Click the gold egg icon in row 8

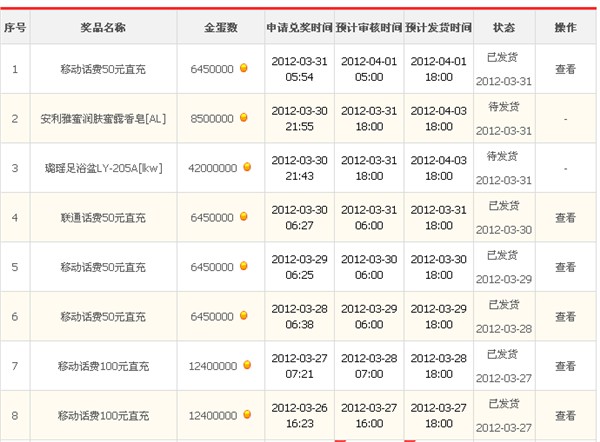point(247,414)
